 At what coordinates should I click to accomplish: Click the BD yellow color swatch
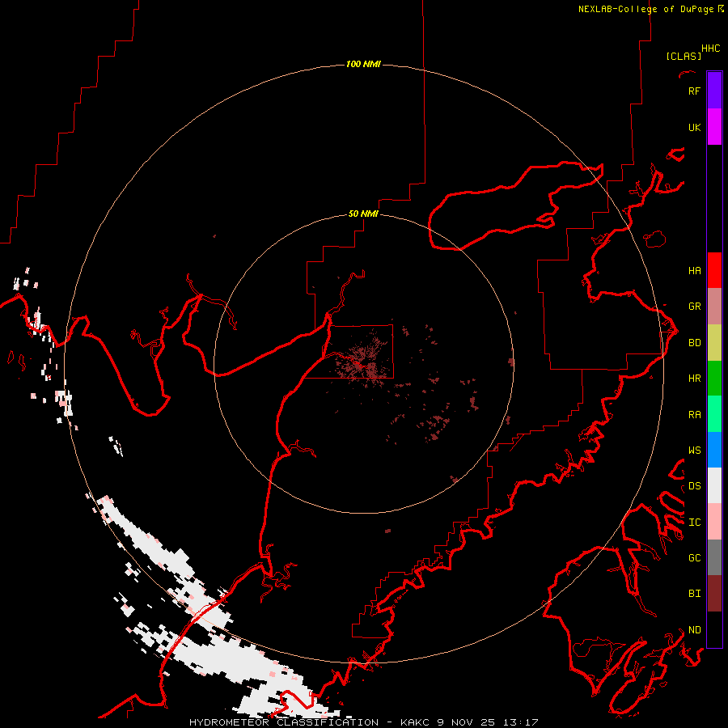714,343
